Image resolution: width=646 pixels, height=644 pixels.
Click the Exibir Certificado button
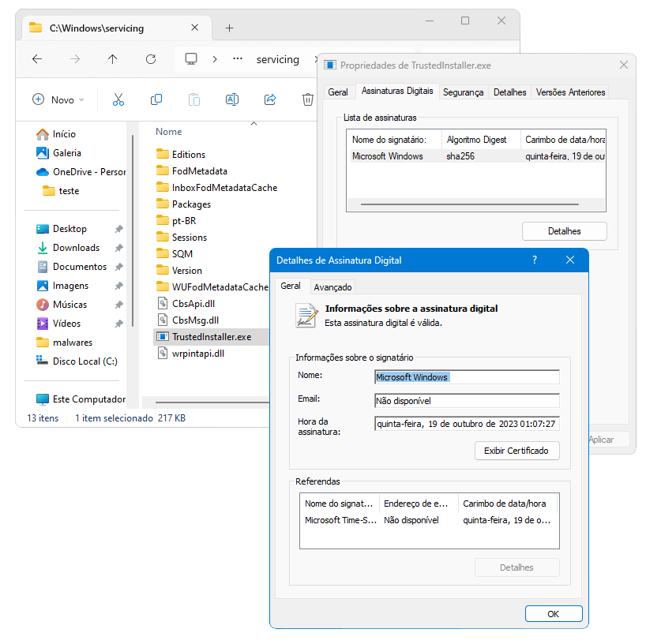[516, 451]
